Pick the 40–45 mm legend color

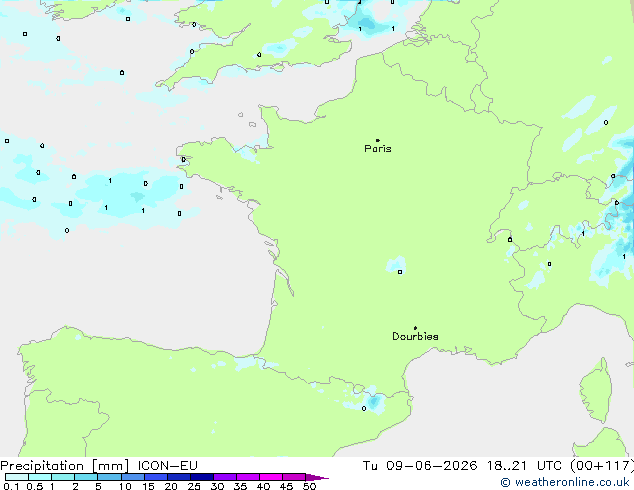(271, 477)
